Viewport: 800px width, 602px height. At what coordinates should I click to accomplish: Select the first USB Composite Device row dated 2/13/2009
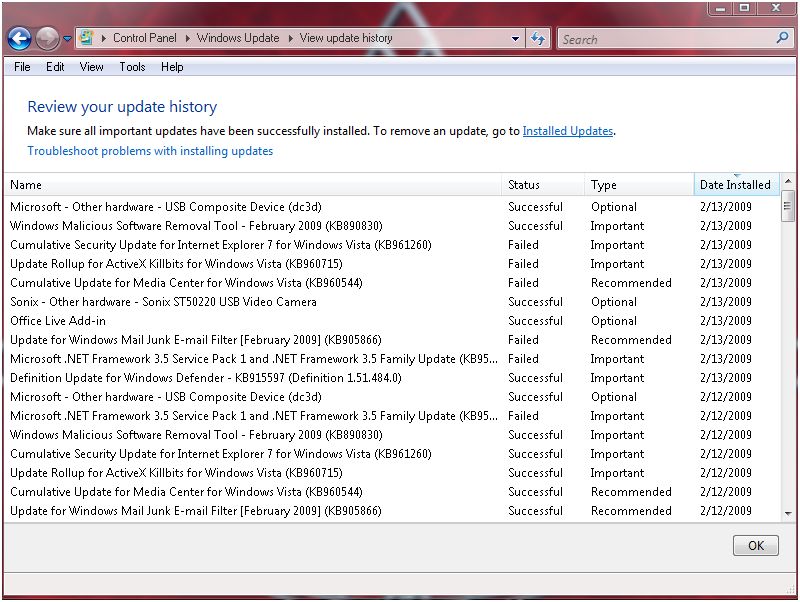click(392, 207)
